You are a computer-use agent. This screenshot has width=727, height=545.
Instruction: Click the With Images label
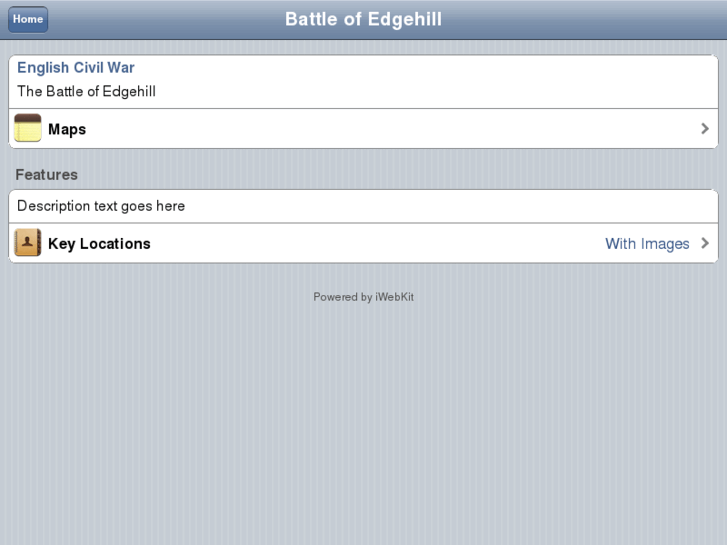(647, 244)
